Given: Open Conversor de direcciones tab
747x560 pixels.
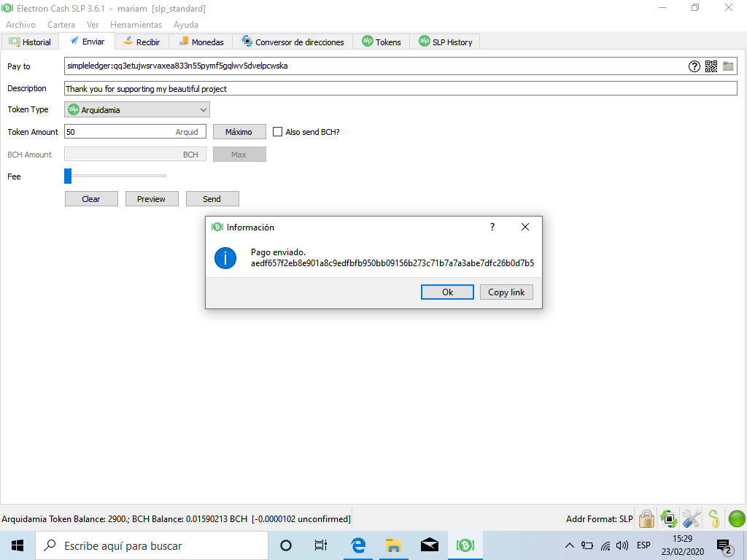Looking at the screenshot, I should tap(293, 42).
